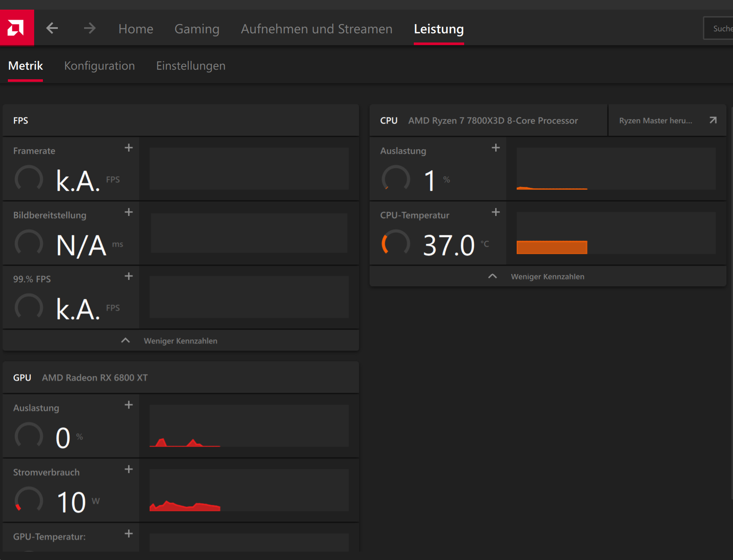
Task: Click the AMD Ryzen 7 7800X3D processor name
Action: point(493,120)
